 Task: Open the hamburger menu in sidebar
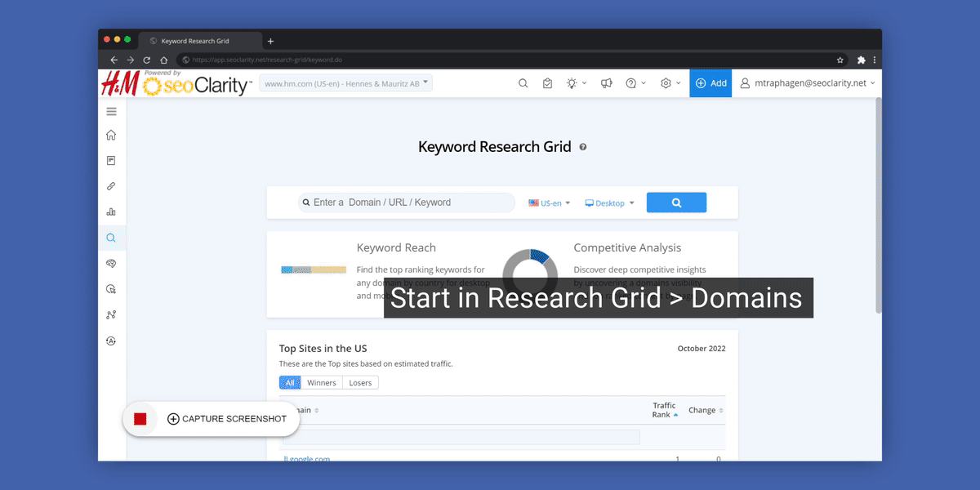112,112
